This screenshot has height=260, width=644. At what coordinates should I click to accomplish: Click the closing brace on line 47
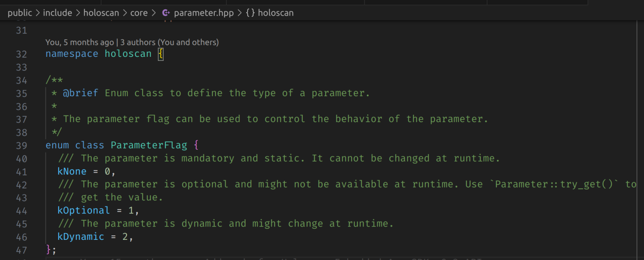point(48,250)
